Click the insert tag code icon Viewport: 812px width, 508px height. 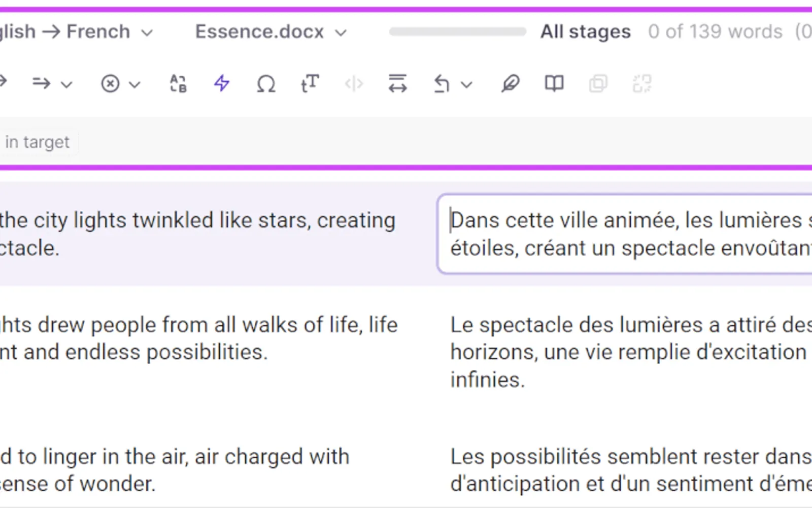(354, 83)
